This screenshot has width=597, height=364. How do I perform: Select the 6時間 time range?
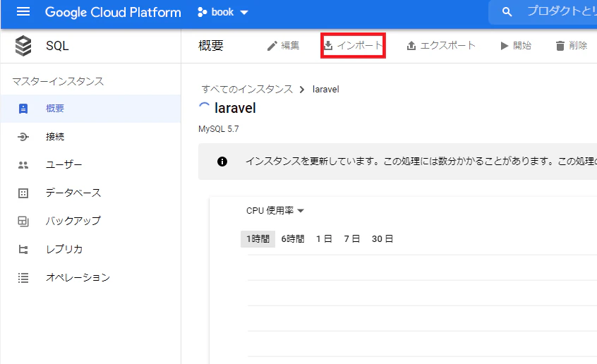coord(293,238)
